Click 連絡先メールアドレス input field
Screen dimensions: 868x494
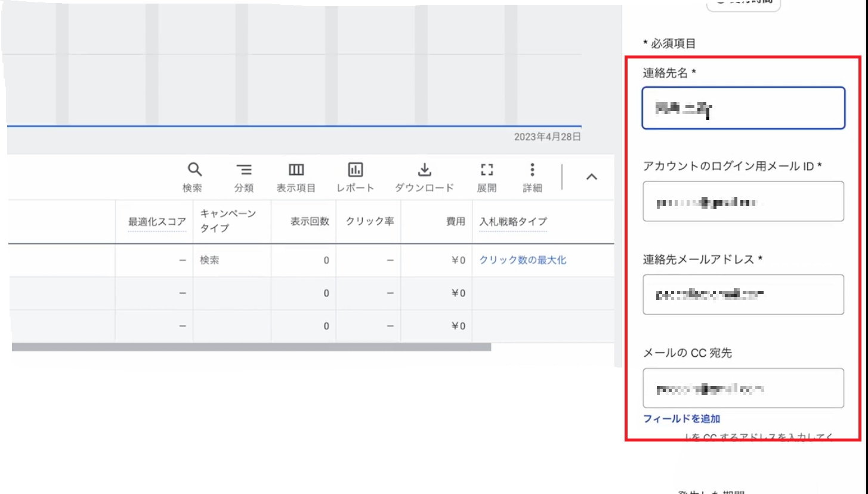click(743, 295)
